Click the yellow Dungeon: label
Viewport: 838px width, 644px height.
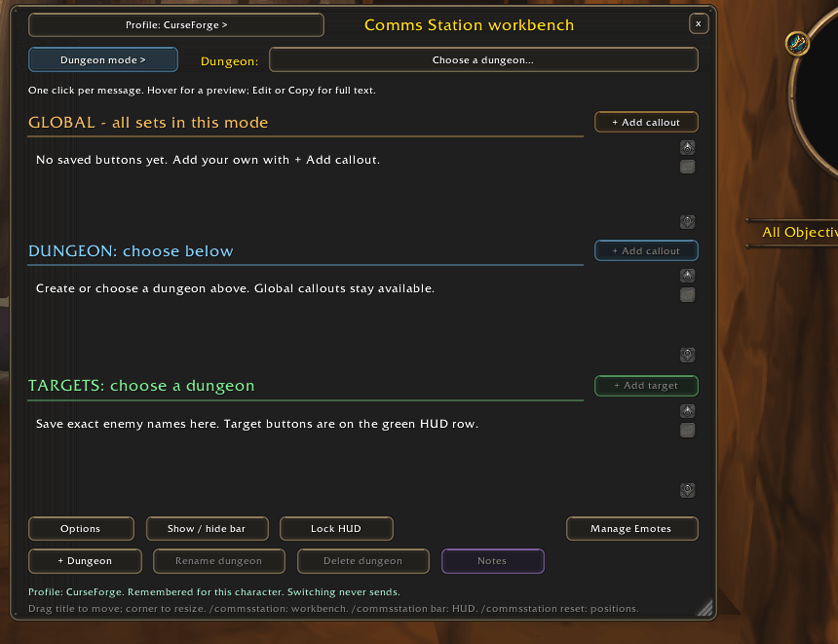point(229,61)
